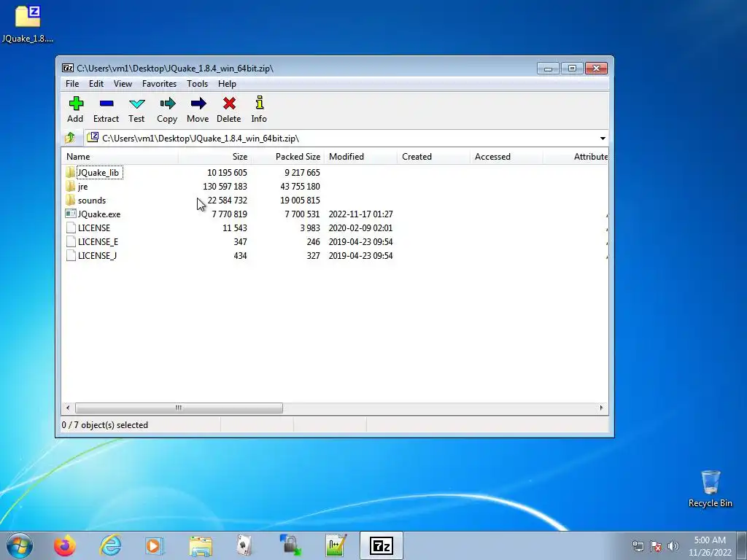The height and width of the screenshot is (560, 747).
Task: Click the Move toolbar icon
Action: click(x=198, y=104)
